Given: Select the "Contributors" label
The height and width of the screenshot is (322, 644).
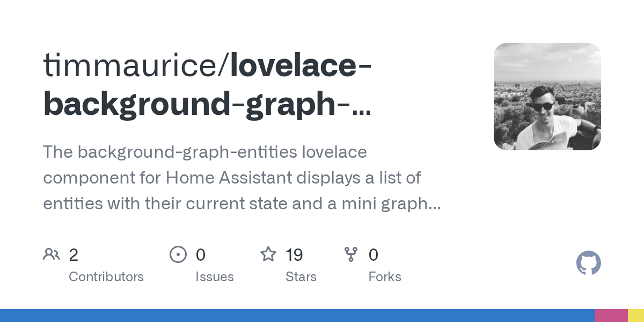Looking at the screenshot, I should (106, 277).
